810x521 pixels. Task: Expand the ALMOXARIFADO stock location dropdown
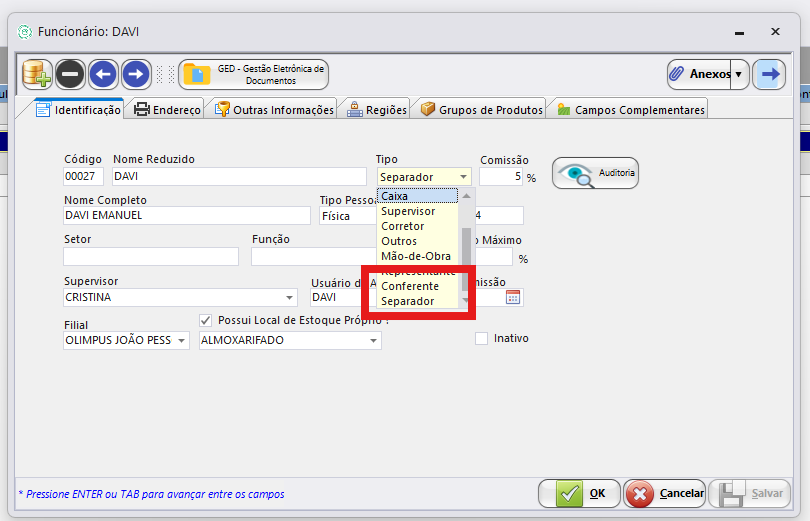373,341
